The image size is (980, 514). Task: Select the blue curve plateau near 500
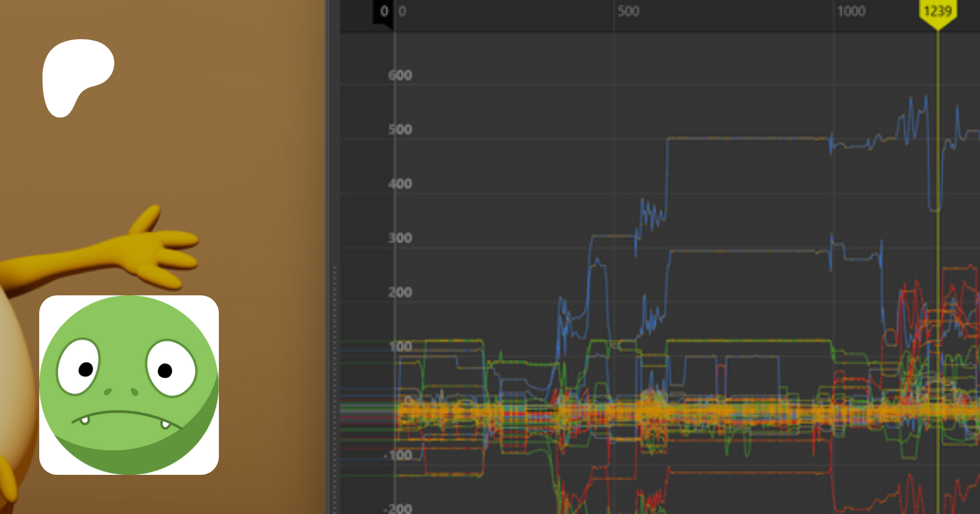coord(746,139)
